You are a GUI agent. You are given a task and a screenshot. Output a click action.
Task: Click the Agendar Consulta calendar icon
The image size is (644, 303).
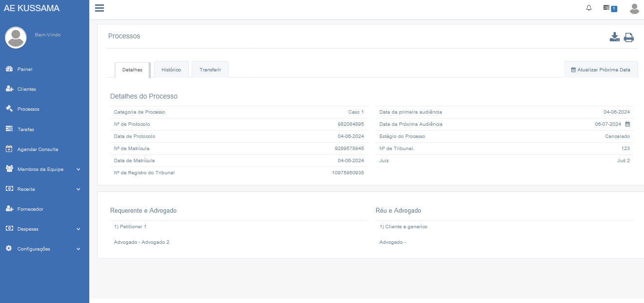pos(9,149)
